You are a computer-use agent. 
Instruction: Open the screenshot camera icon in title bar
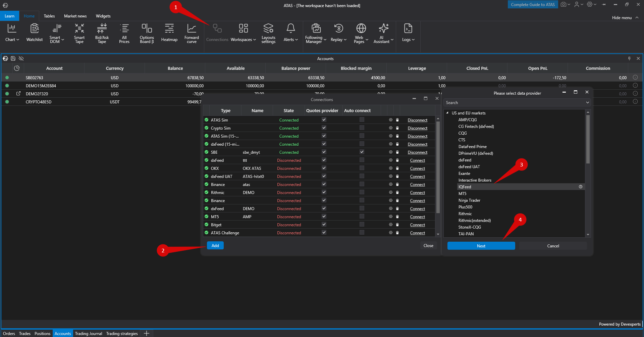click(x=563, y=4)
